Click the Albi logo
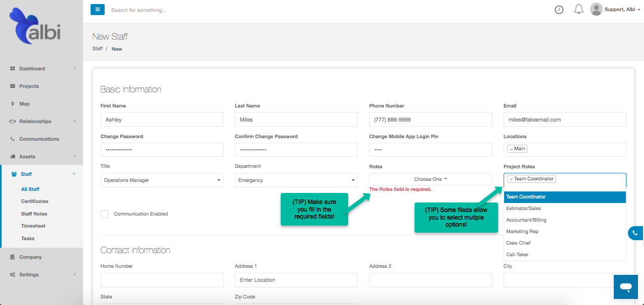 [35, 27]
